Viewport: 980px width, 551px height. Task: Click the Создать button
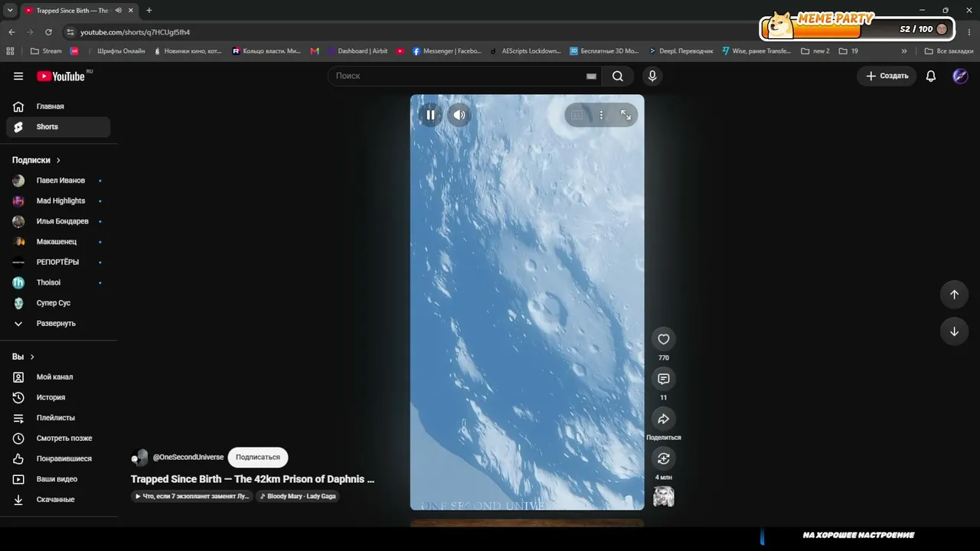click(887, 76)
